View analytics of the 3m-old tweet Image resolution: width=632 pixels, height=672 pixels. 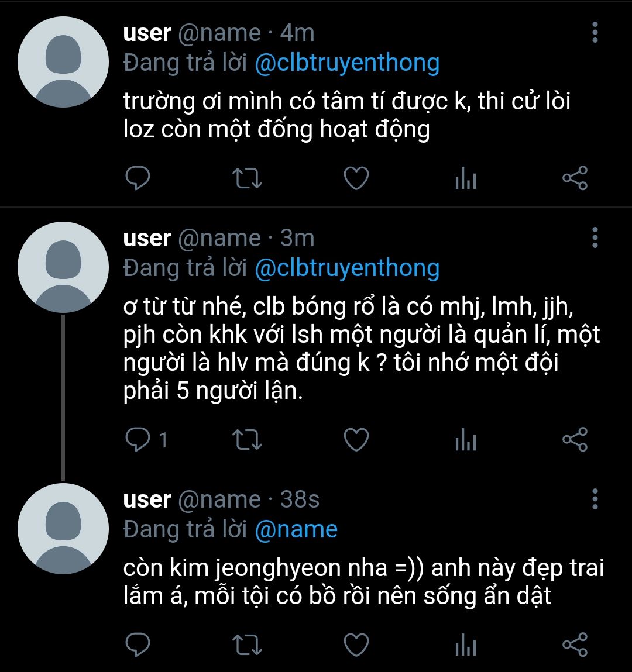click(x=465, y=440)
